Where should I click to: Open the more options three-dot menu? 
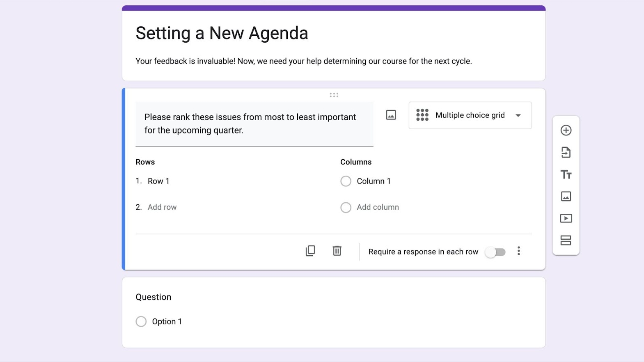pos(519,251)
